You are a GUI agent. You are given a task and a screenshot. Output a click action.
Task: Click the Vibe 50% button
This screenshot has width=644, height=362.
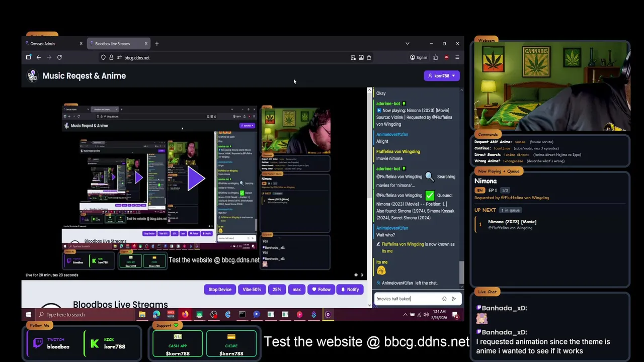click(x=252, y=290)
